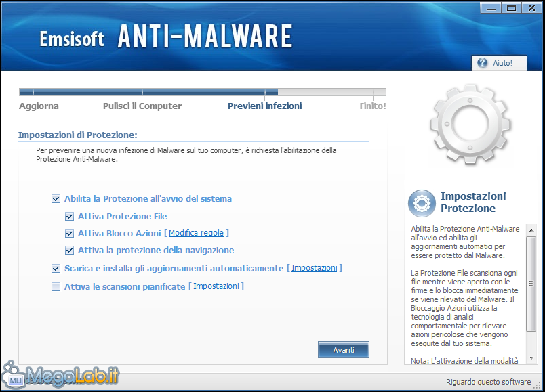Uncheck Abilita la Protezione all'avvio del sistema
The width and height of the screenshot is (545, 392).
pos(56,199)
